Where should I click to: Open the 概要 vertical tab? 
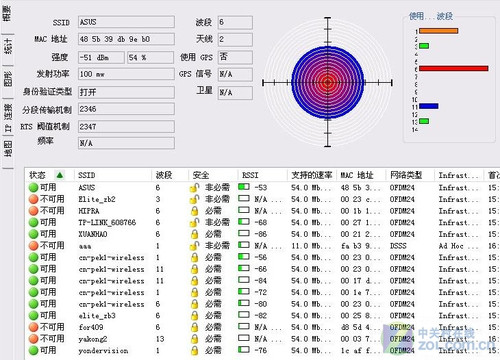(7, 15)
